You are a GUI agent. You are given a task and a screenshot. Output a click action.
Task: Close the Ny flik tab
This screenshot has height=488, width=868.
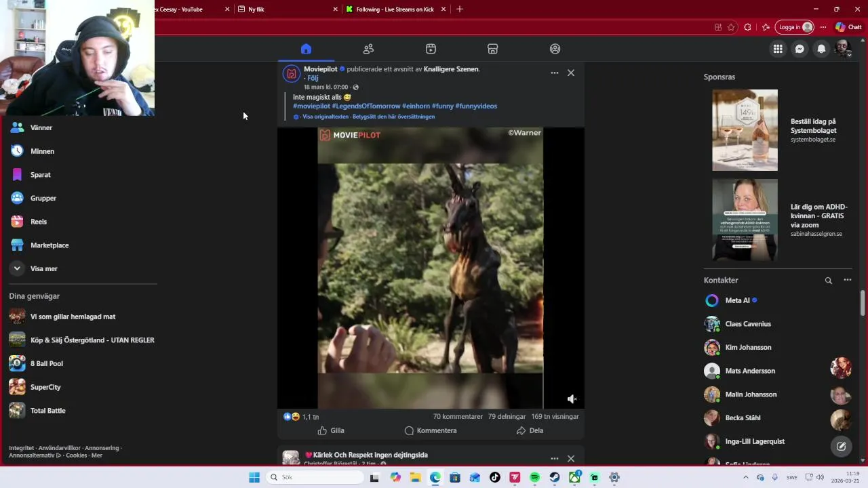(x=335, y=9)
